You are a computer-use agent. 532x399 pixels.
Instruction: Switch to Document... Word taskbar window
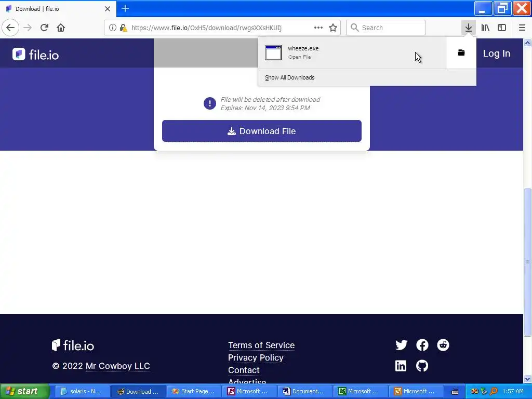click(305, 391)
